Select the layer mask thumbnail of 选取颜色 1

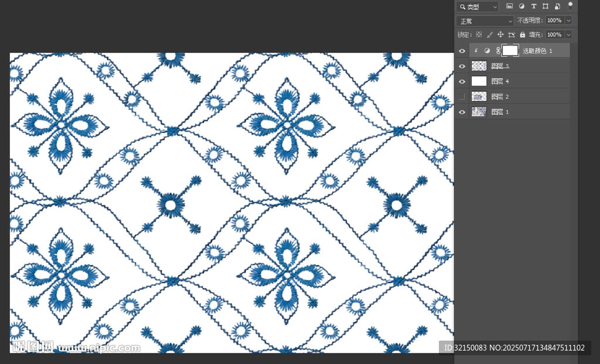click(x=510, y=50)
